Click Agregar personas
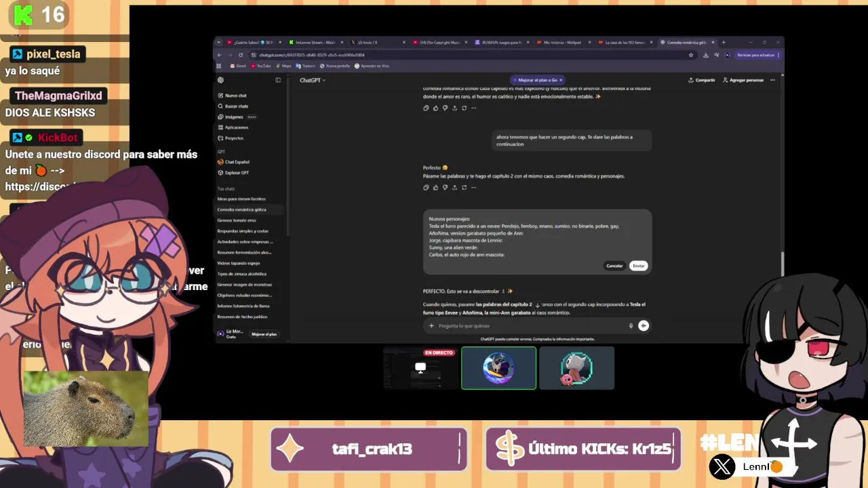868x488 pixels. click(x=743, y=80)
